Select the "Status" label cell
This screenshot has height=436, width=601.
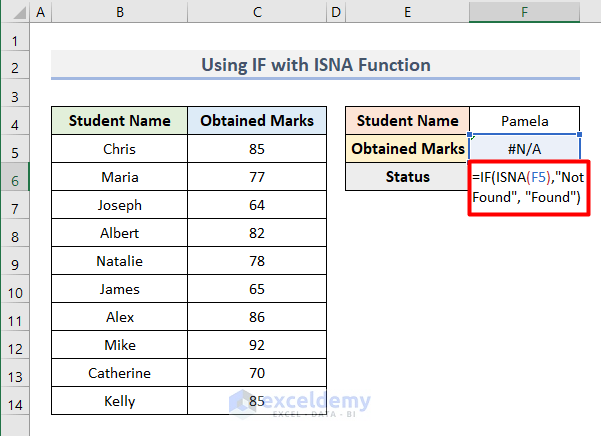[x=408, y=177]
